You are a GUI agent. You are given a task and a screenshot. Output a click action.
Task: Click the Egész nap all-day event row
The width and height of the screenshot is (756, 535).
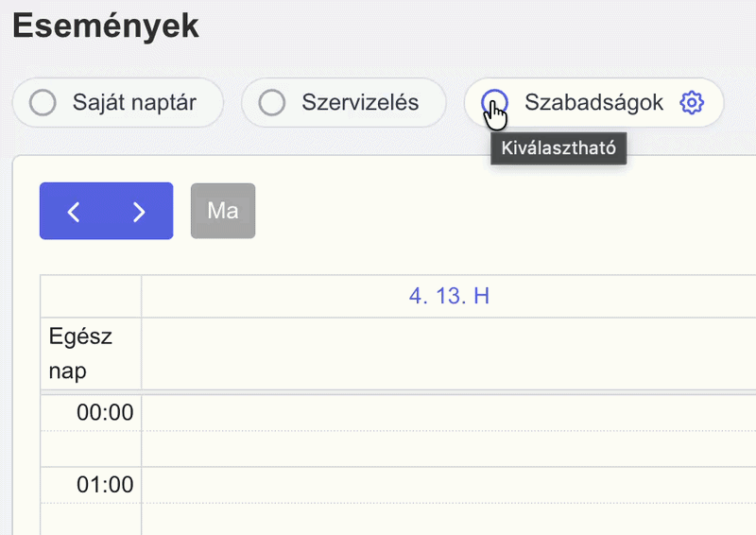tap(449, 354)
